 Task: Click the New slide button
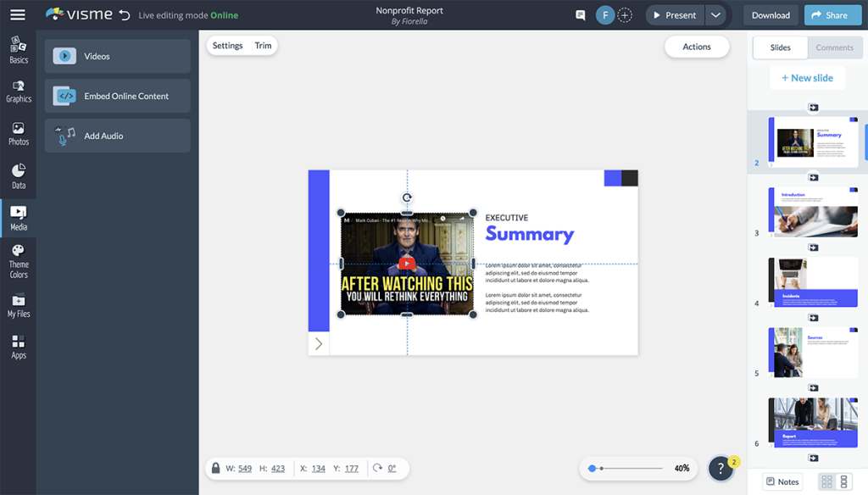pyautogui.click(x=807, y=77)
